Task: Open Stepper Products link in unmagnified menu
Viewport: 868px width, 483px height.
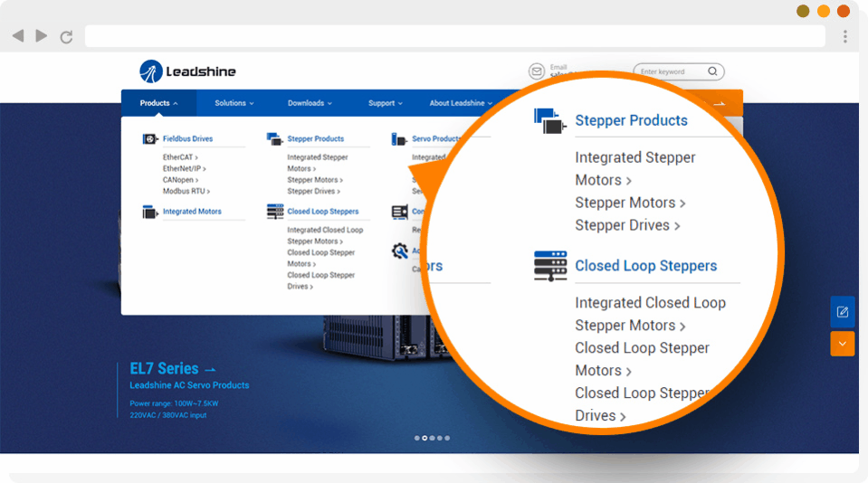Action: [x=316, y=139]
